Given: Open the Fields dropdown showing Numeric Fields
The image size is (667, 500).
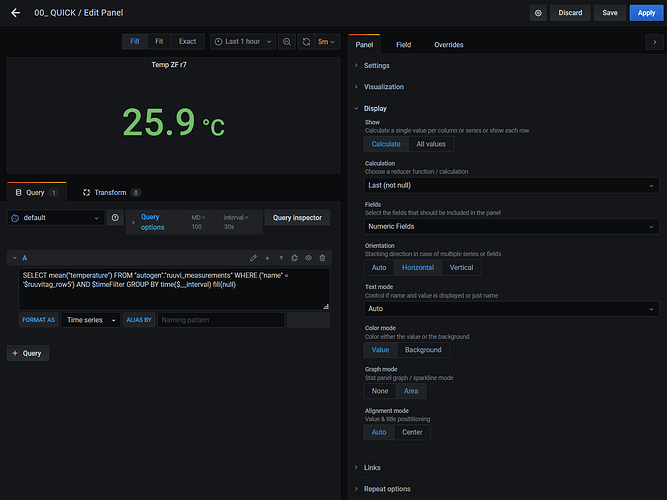Looking at the screenshot, I should tap(511, 226).
